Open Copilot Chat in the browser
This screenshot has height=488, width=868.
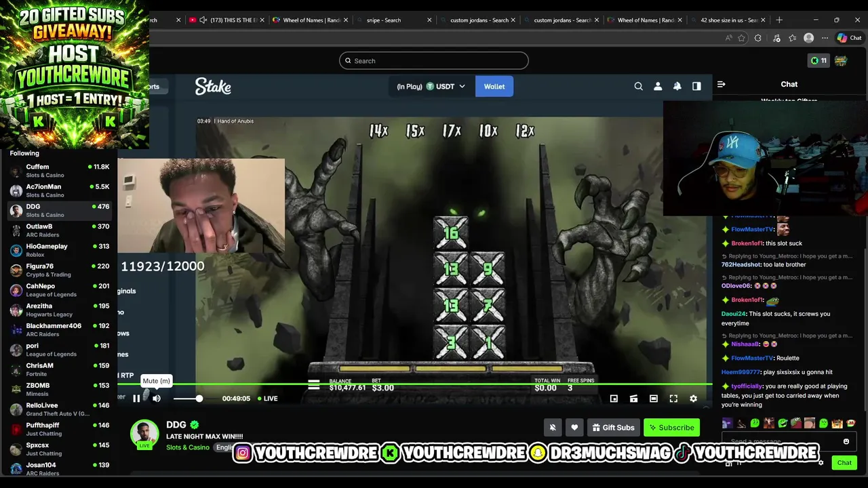pyautogui.click(x=849, y=39)
